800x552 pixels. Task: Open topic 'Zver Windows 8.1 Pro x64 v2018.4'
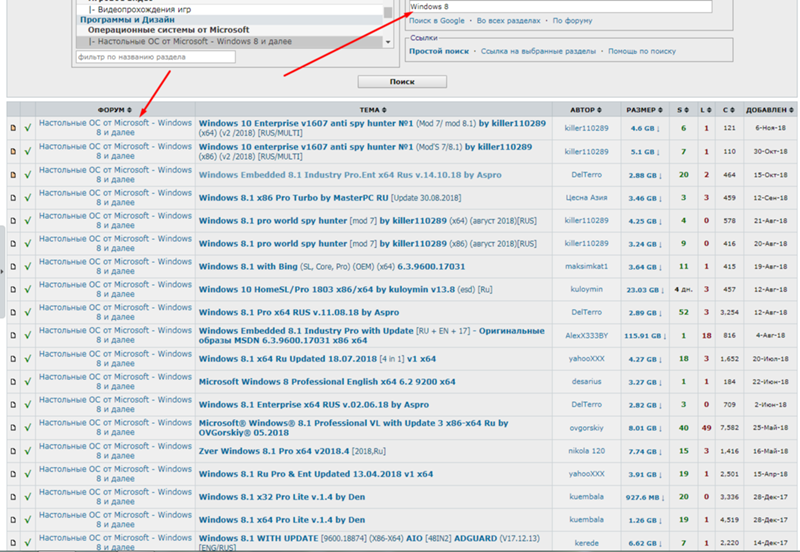tap(292, 451)
